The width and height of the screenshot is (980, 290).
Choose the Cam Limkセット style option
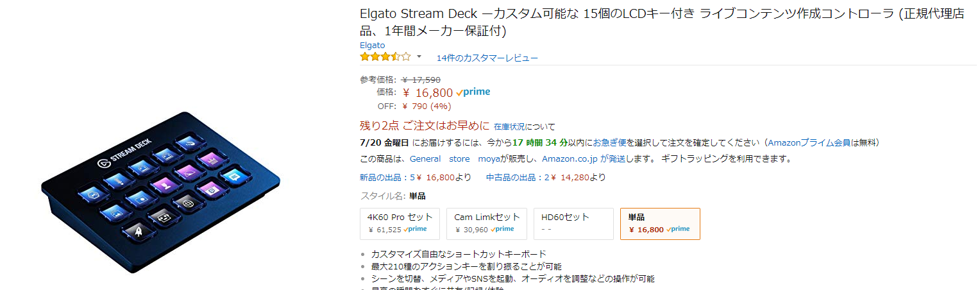pyautogui.click(x=486, y=223)
